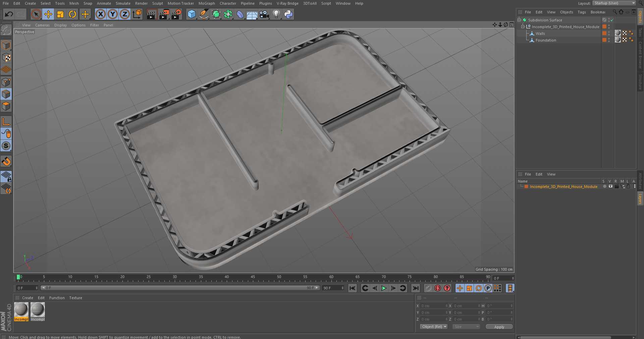Open viewport Cameras menu

[x=42, y=25]
